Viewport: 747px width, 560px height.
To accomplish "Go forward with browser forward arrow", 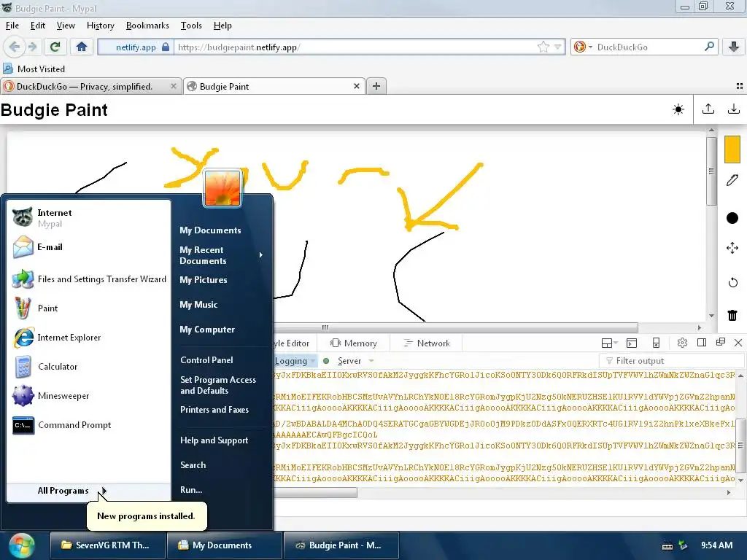I will (32, 47).
